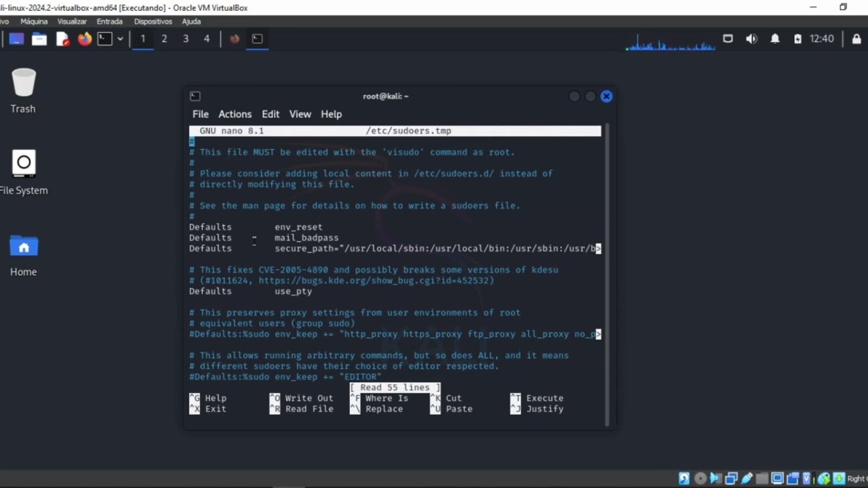
Task: Click VirtualBox hard disk activity status icon
Action: point(684,479)
